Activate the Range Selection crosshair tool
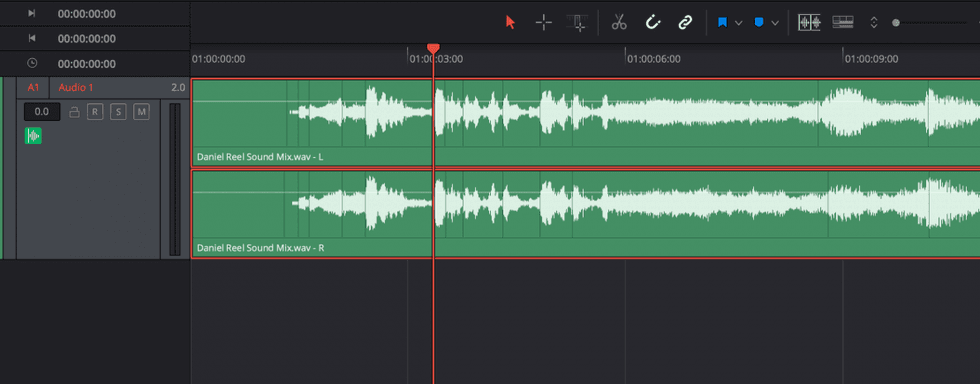 pyautogui.click(x=544, y=23)
